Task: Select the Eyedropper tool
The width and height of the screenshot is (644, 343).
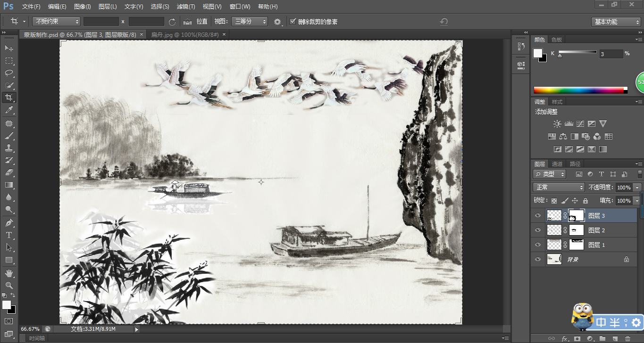Action: 9,110
